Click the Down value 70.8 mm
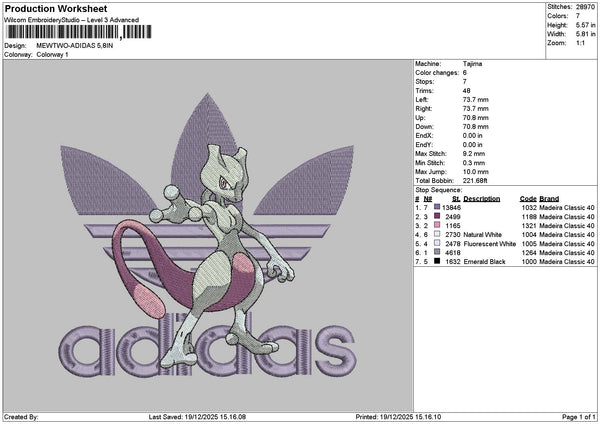 (x=476, y=127)
